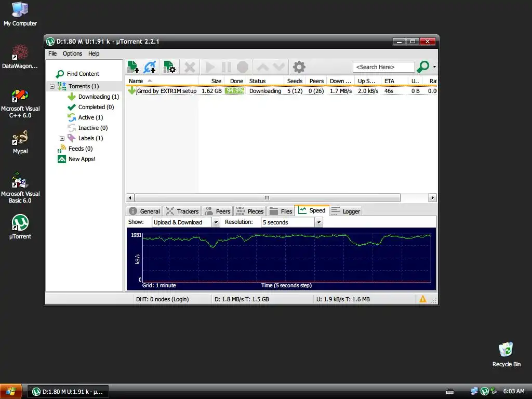
Task: Click the 94.9% progress bar
Action: (234, 91)
